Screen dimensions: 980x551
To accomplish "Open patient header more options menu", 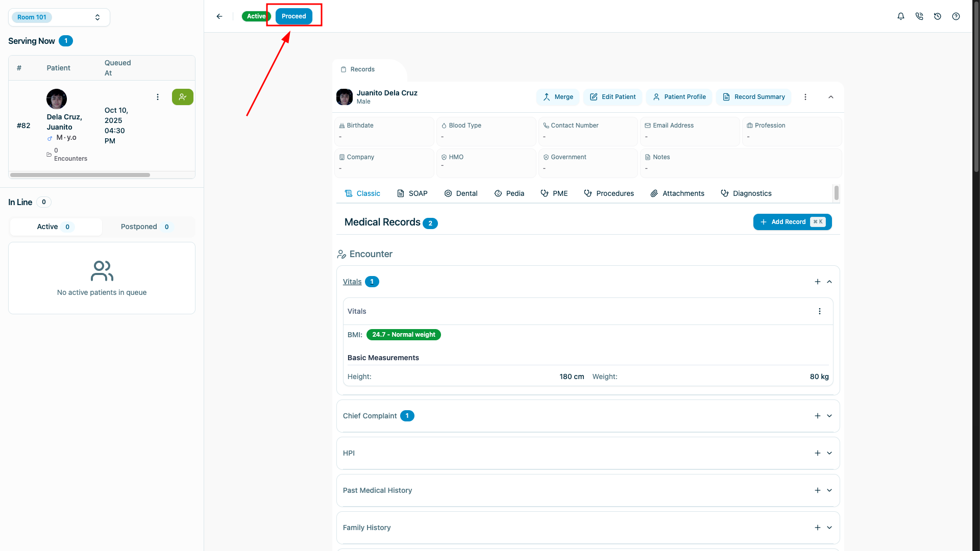I will pyautogui.click(x=805, y=97).
